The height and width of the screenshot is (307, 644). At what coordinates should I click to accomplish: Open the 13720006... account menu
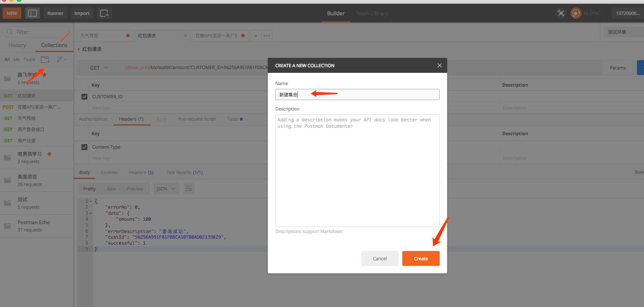pos(628,13)
